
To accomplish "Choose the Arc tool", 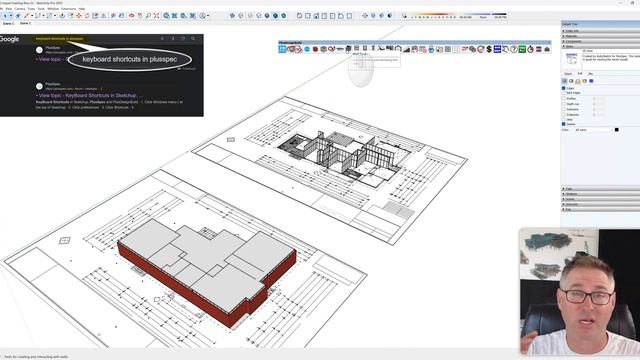I will (38, 16).
